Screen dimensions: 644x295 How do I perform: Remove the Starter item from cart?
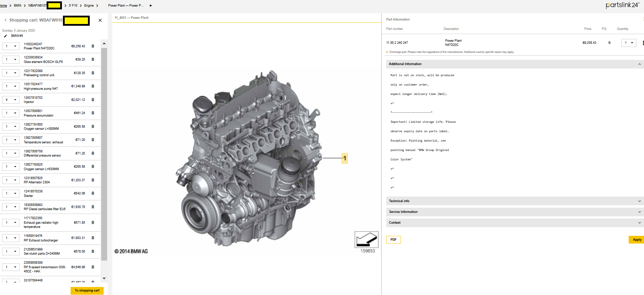click(93, 193)
